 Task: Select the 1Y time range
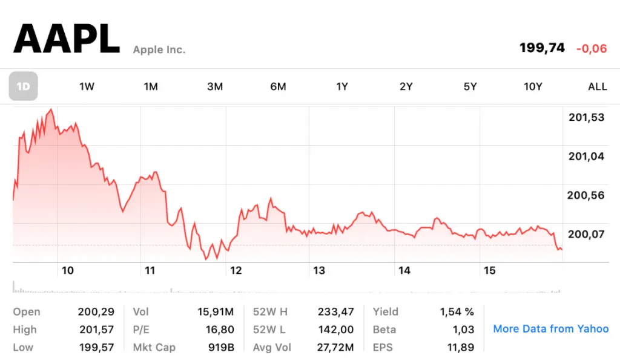(x=342, y=86)
